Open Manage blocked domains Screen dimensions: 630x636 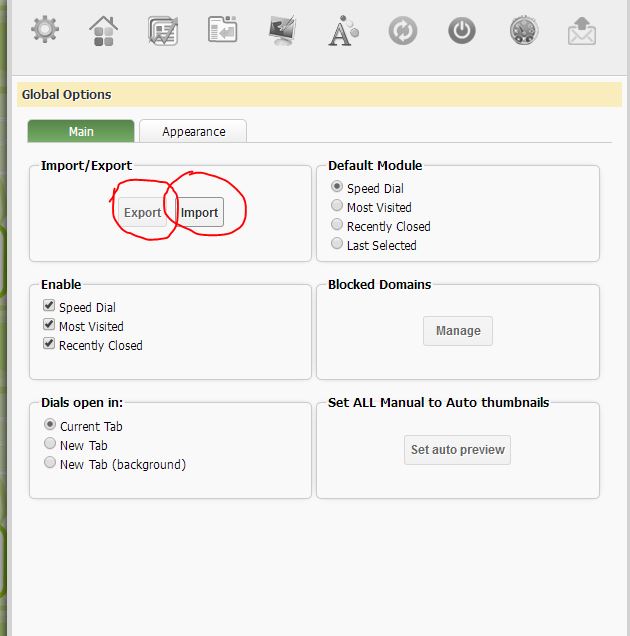click(x=458, y=331)
